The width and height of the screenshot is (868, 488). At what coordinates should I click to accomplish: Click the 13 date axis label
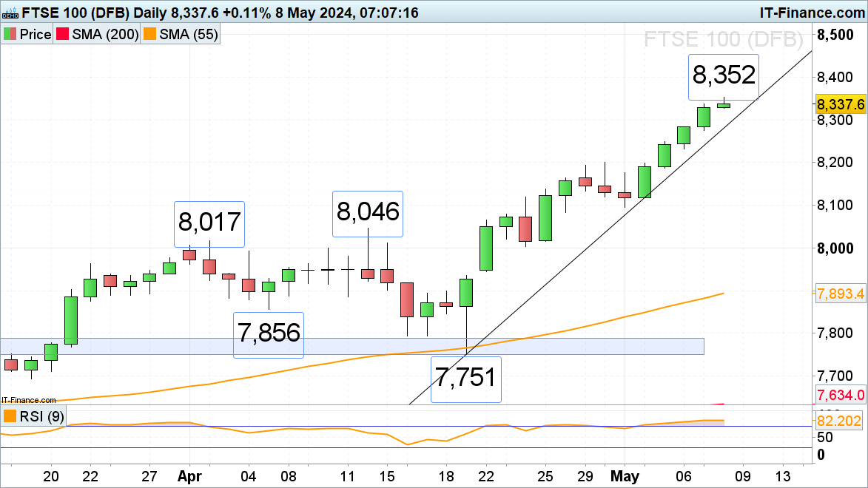click(x=783, y=476)
